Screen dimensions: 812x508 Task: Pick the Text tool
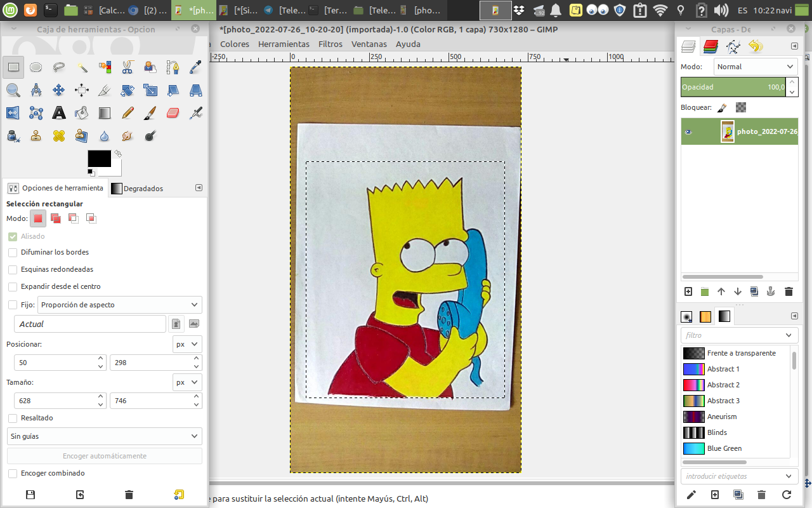[x=59, y=112]
